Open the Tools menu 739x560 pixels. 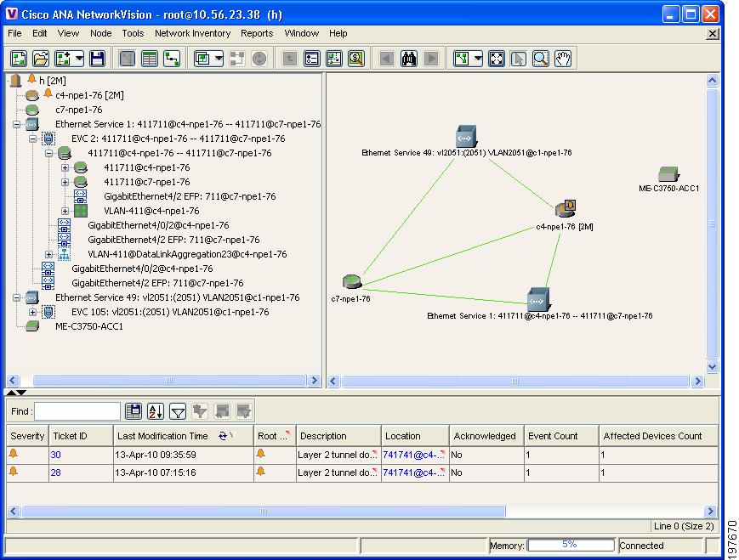pos(133,33)
